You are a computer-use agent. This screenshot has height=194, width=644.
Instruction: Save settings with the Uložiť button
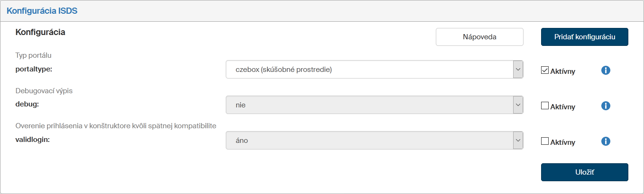[x=584, y=172]
